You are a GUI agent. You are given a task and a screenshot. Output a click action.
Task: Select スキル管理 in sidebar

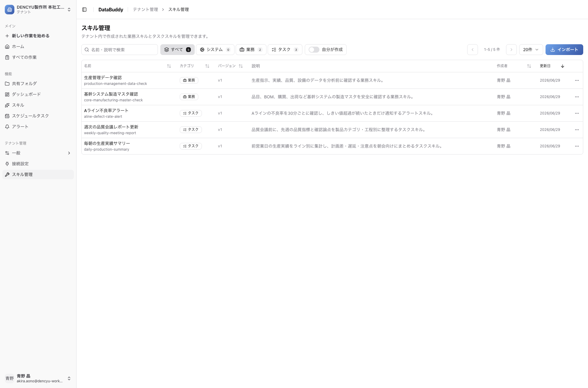click(38, 175)
